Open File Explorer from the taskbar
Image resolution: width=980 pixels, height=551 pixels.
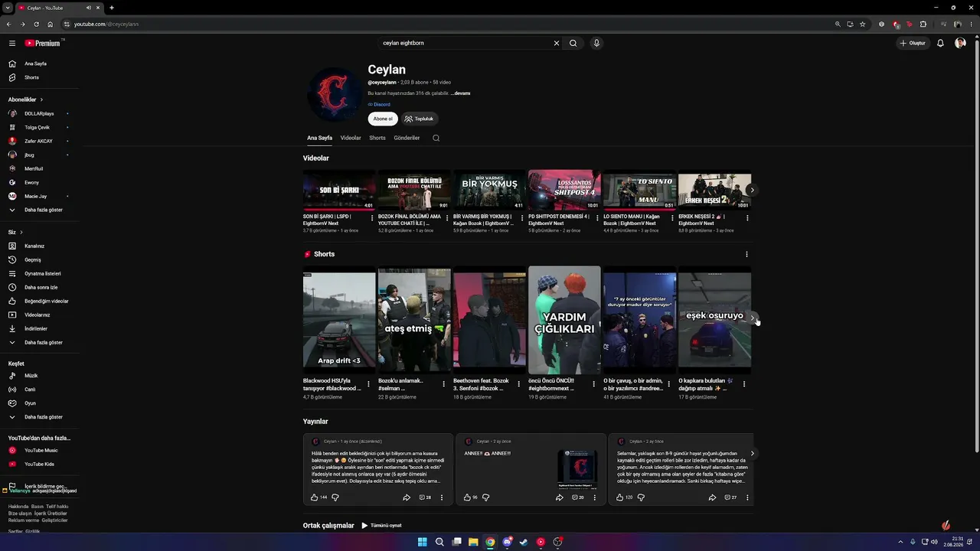(x=473, y=542)
